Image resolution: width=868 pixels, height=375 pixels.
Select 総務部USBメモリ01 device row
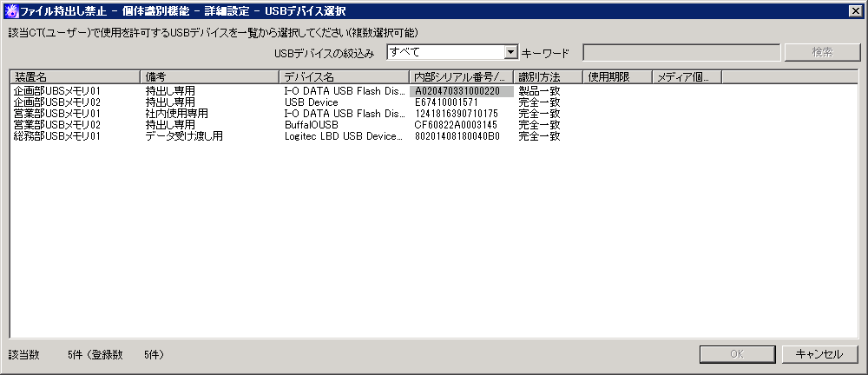(58, 136)
